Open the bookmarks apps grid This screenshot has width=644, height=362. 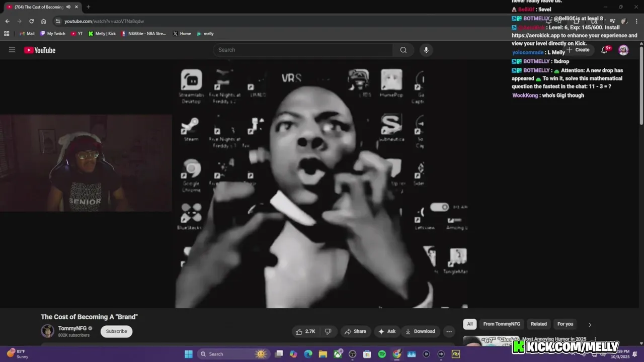7,34
